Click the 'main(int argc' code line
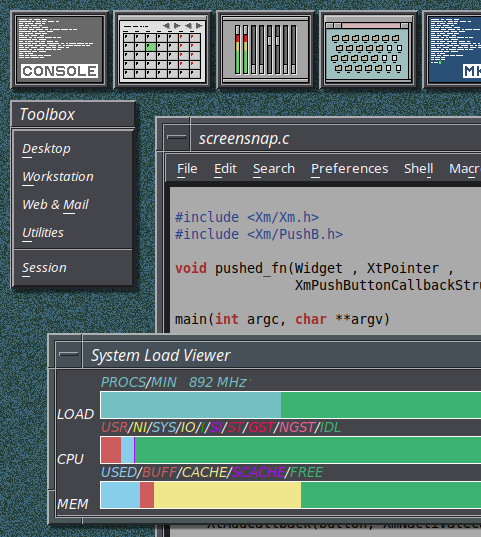Viewport: 481px width, 537px height. point(282,320)
